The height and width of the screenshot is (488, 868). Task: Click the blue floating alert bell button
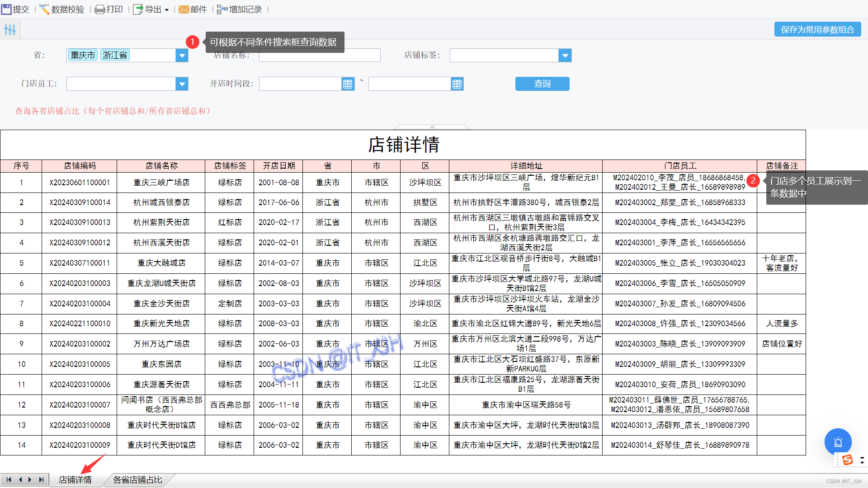click(838, 442)
